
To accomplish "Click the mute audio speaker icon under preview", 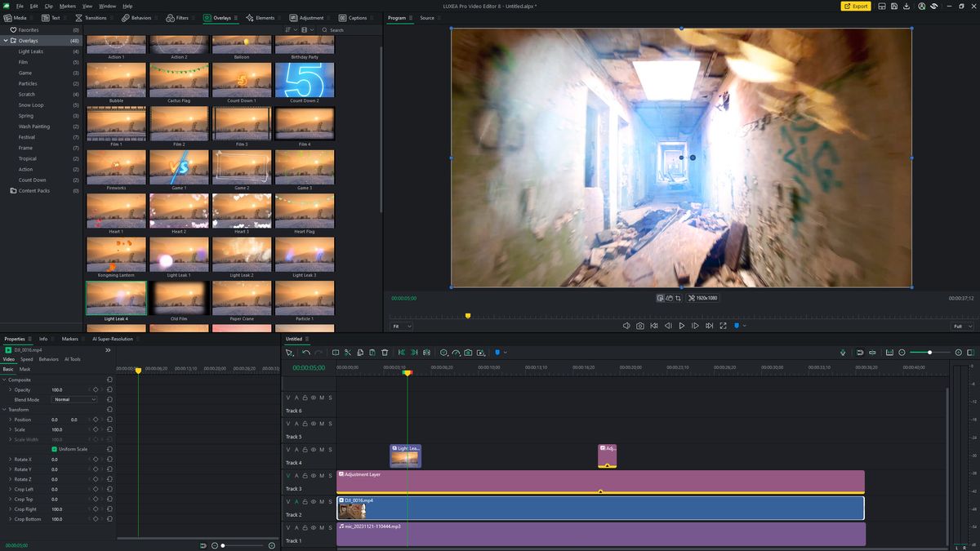I will [626, 325].
